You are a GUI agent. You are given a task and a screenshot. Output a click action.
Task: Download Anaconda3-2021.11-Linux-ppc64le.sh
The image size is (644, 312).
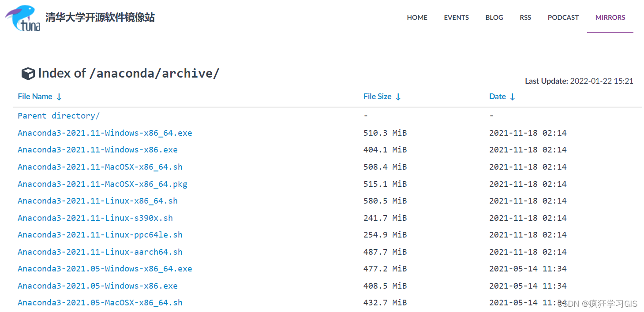[100, 235]
